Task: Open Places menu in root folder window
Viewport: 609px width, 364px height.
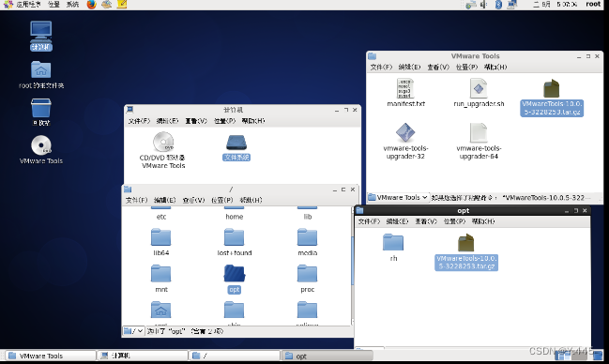Action: [x=221, y=200]
